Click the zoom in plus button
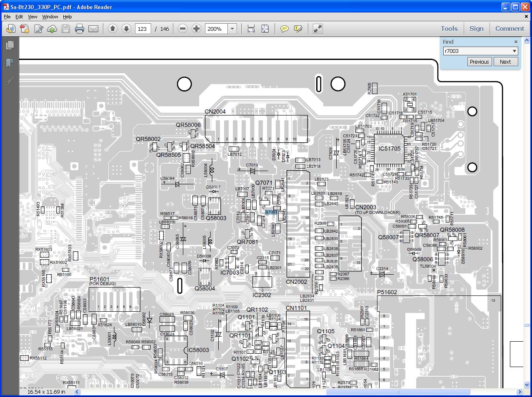This screenshot has width=532, height=397. click(196, 29)
